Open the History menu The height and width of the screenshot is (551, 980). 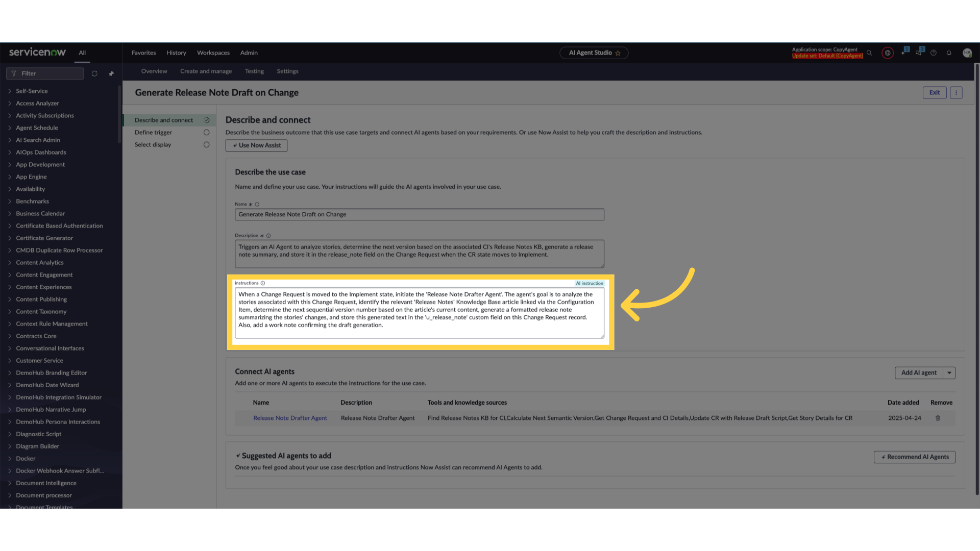click(176, 53)
